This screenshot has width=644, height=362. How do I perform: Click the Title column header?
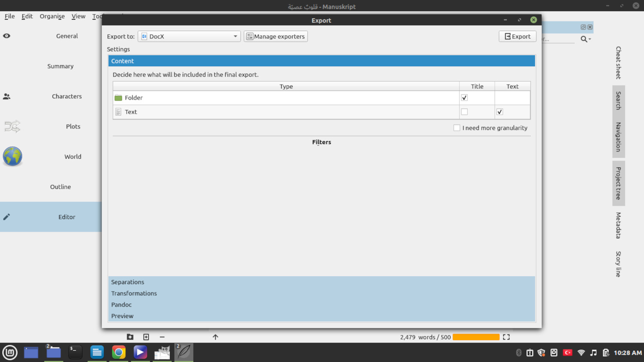(x=477, y=86)
